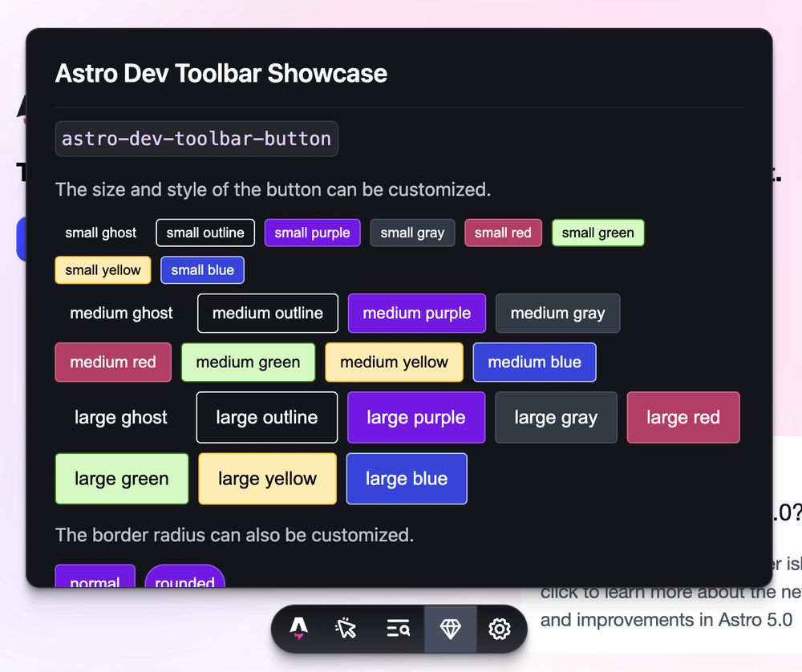Screen dimensions: 802x672
Task: Click the large yellow button
Action: tap(268, 479)
